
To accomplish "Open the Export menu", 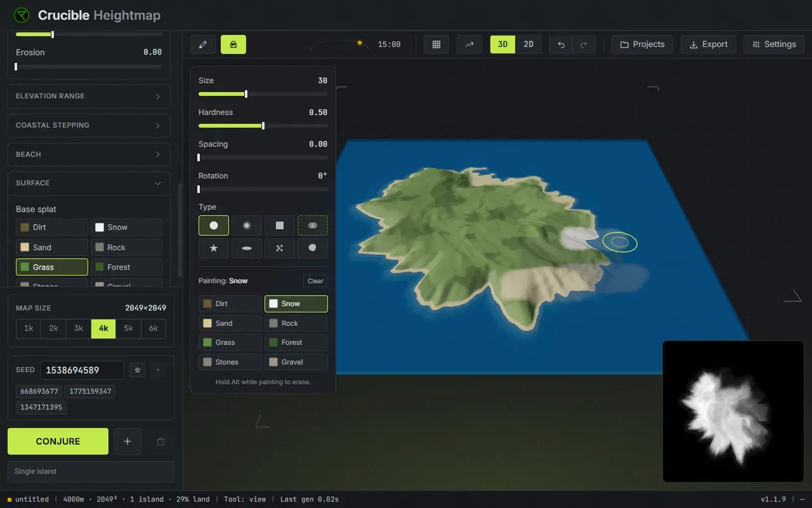I will pos(708,44).
